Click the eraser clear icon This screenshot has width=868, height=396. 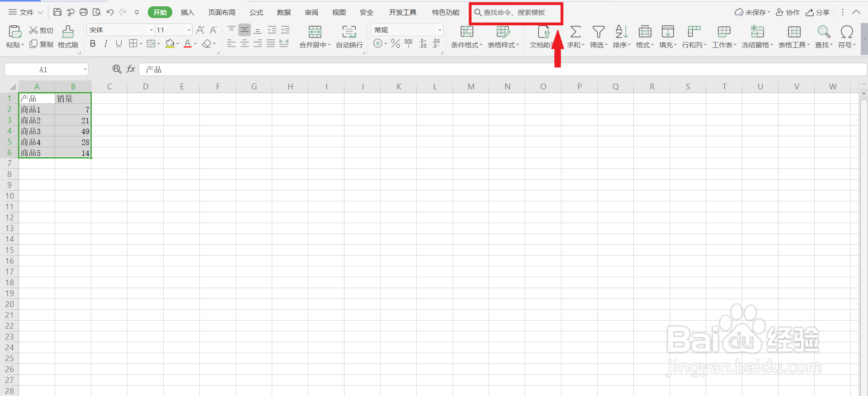(x=207, y=43)
